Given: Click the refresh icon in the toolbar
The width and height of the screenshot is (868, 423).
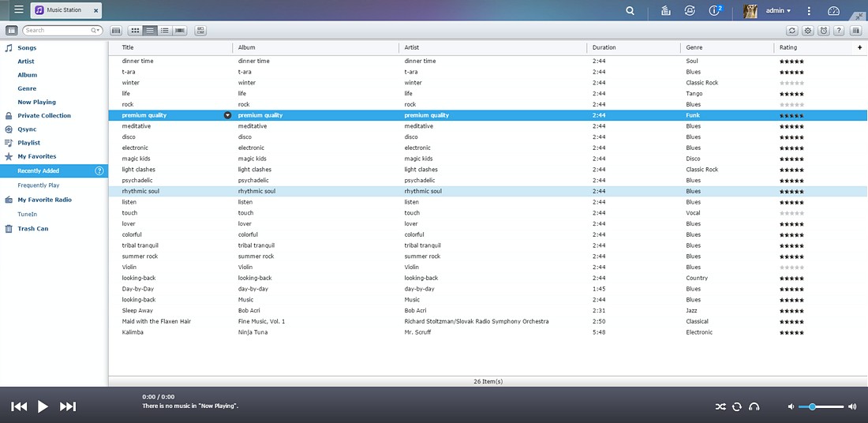Looking at the screenshot, I should tap(792, 31).
